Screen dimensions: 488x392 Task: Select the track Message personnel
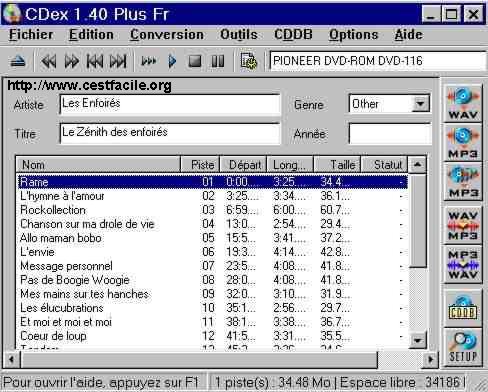tap(212, 266)
